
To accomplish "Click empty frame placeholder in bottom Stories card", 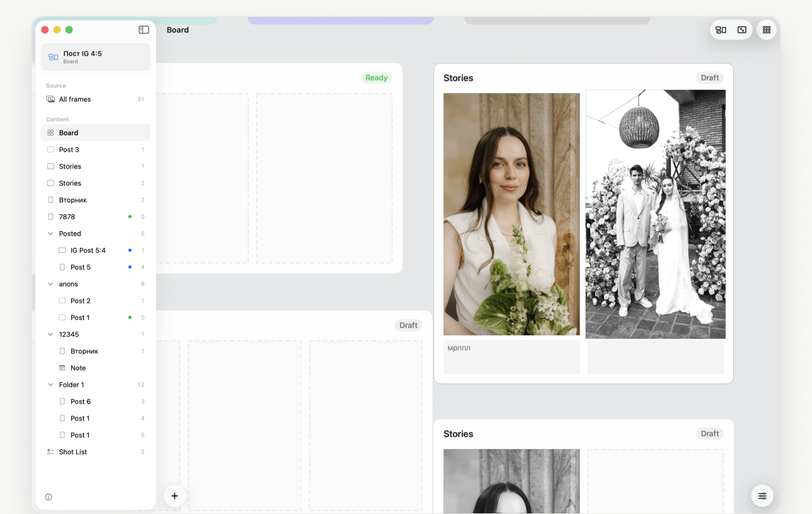I will coord(655,481).
